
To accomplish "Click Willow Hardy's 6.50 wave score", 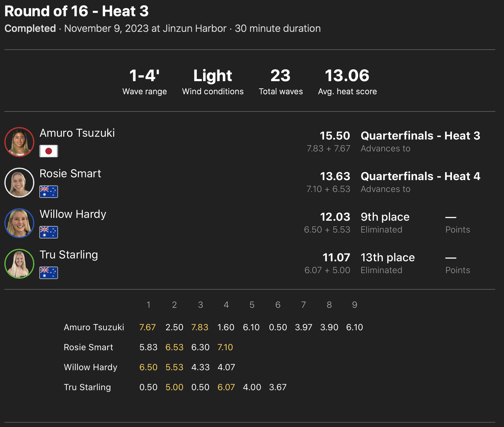I will tap(148, 367).
